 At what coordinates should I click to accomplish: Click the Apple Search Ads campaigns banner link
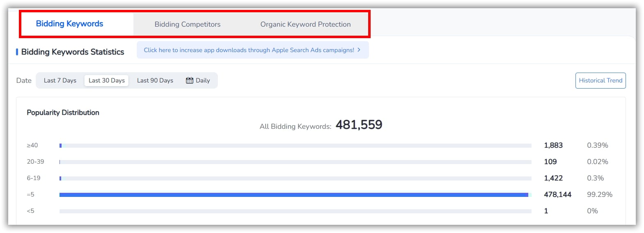249,50
